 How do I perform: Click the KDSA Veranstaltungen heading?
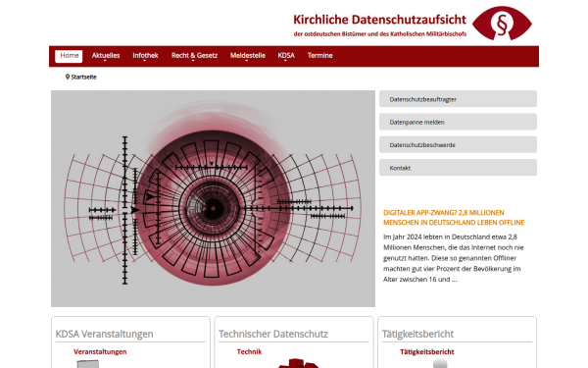pyautogui.click(x=104, y=334)
